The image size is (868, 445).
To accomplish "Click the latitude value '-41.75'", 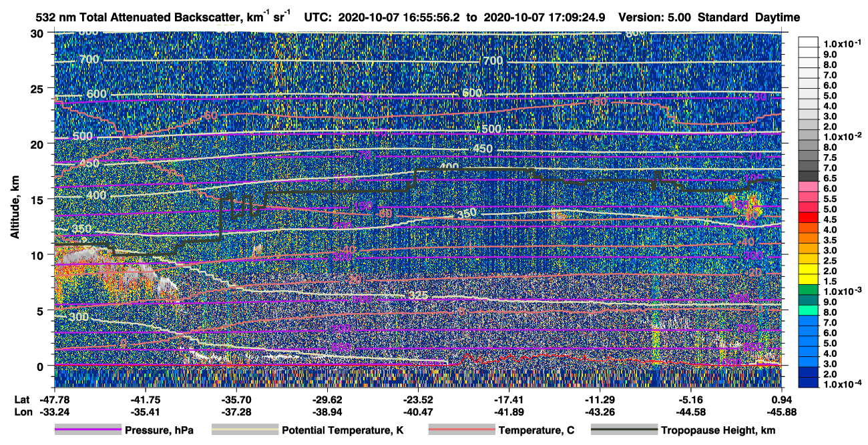I will [x=145, y=400].
